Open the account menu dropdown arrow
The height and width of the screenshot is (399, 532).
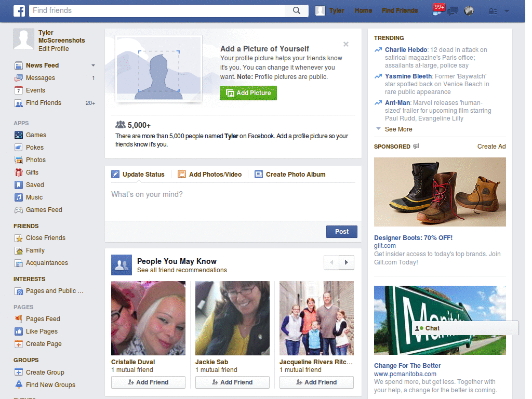click(507, 11)
